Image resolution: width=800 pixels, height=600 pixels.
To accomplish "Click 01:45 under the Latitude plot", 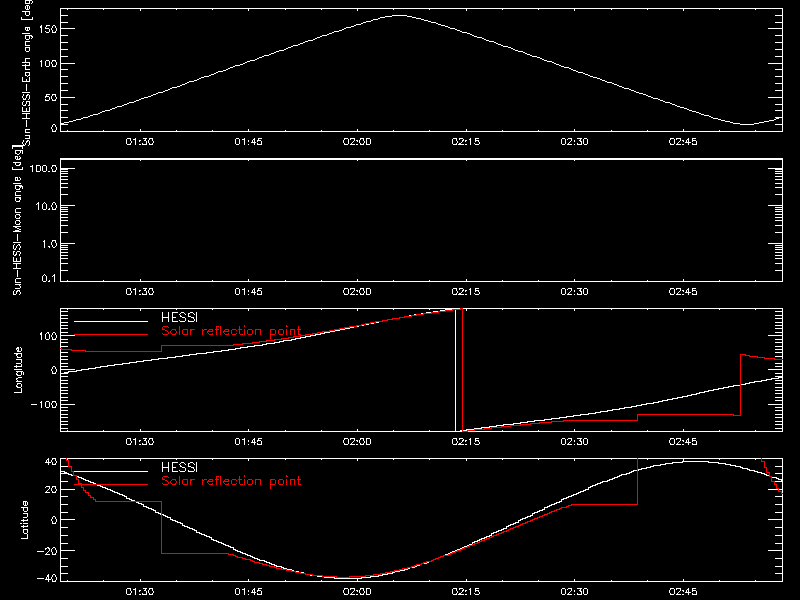I will tap(248, 592).
